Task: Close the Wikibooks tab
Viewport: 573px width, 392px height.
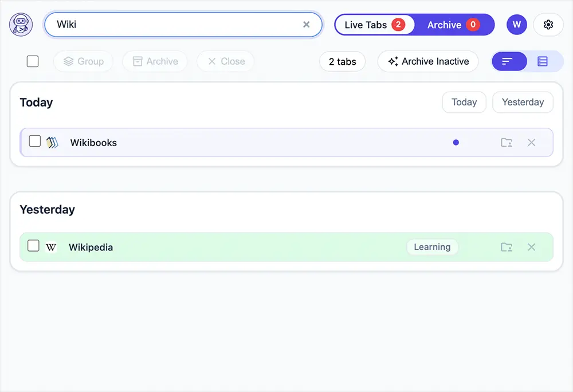Action: [531, 143]
